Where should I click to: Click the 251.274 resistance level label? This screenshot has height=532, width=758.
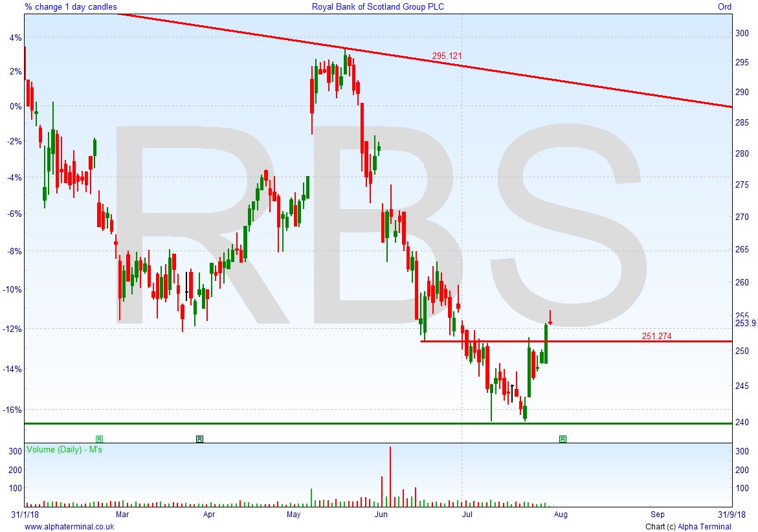pyautogui.click(x=656, y=336)
